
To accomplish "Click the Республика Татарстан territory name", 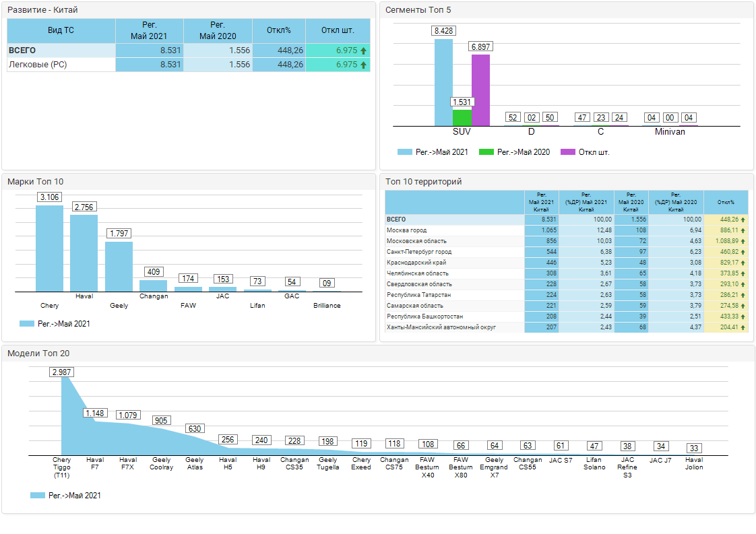I will (x=418, y=295).
